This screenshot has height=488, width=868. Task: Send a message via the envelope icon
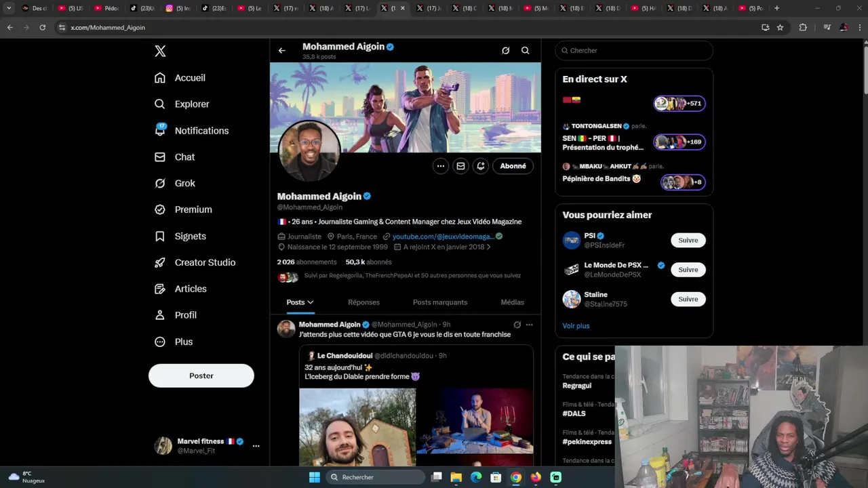460,166
